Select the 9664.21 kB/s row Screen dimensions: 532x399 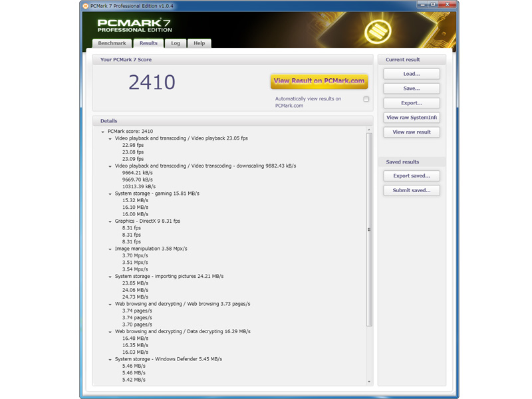pyautogui.click(x=138, y=173)
